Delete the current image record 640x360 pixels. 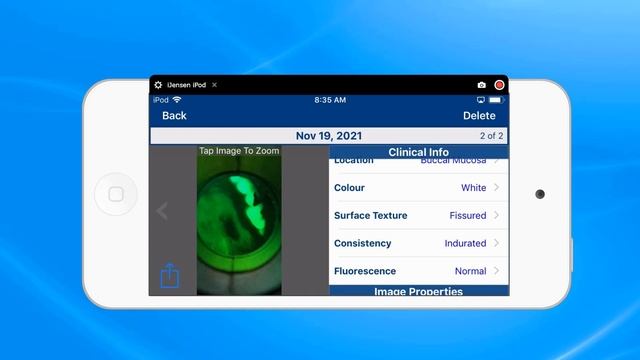[x=479, y=116]
